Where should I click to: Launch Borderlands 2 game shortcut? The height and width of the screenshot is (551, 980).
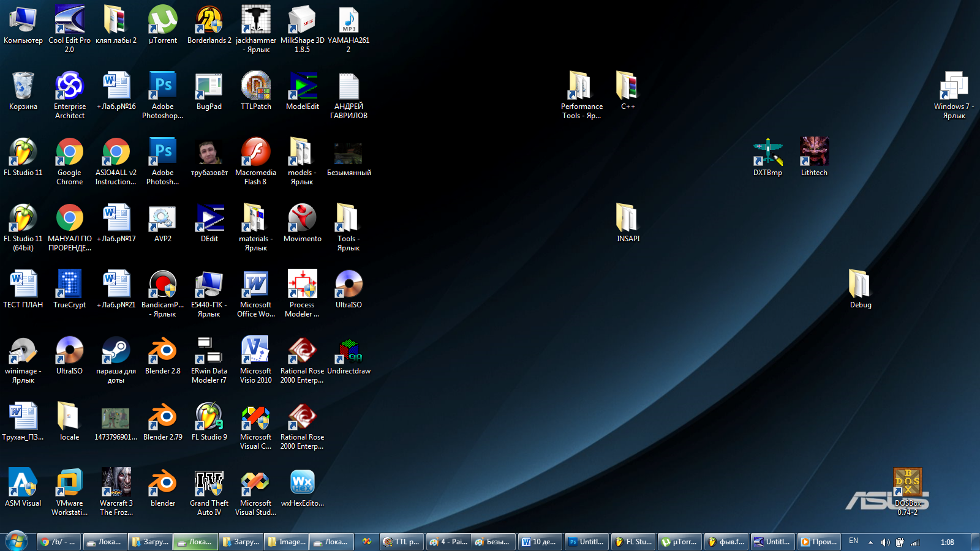point(209,26)
